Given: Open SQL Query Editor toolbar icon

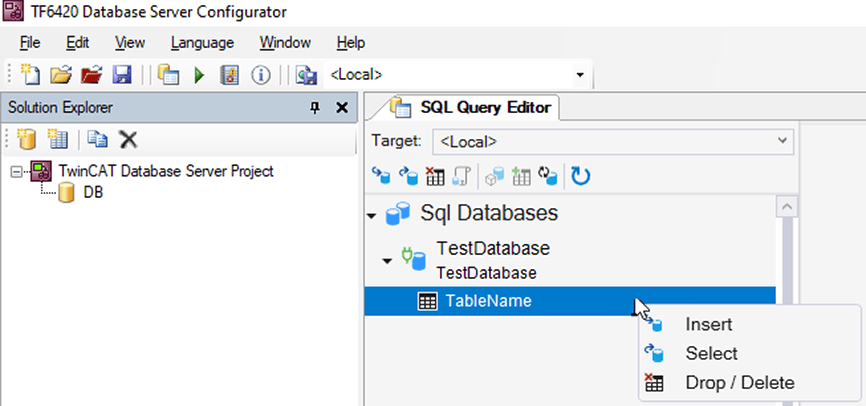Looking at the screenshot, I should tap(168, 74).
